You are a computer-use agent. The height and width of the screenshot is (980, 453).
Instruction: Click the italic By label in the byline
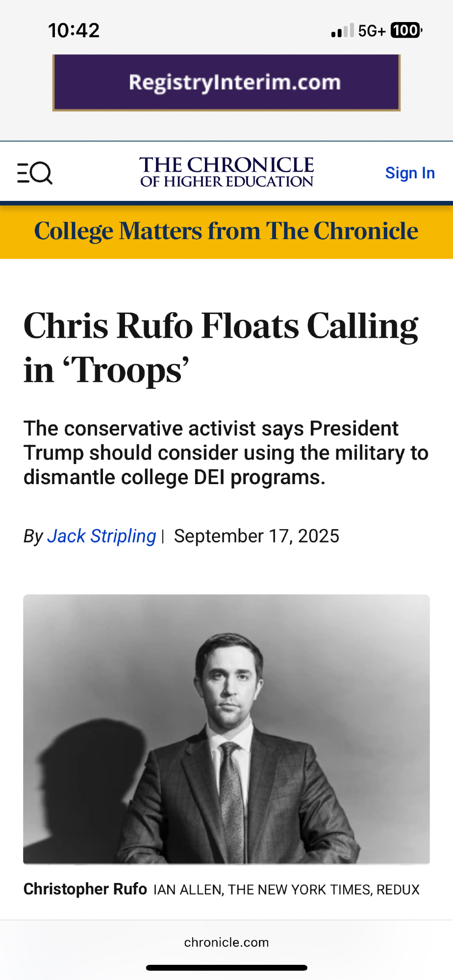(33, 536)
